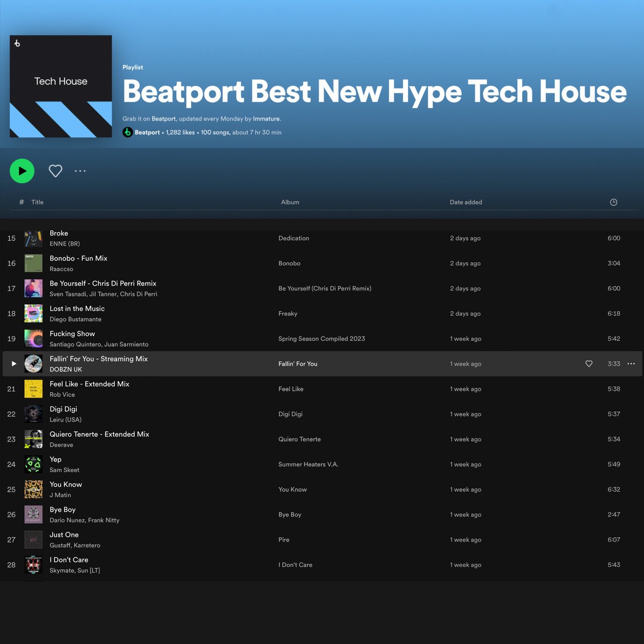Open the Spring Season Compiled 2023 album
This screenshot has height=644, width=644.
tap(321, 339)
